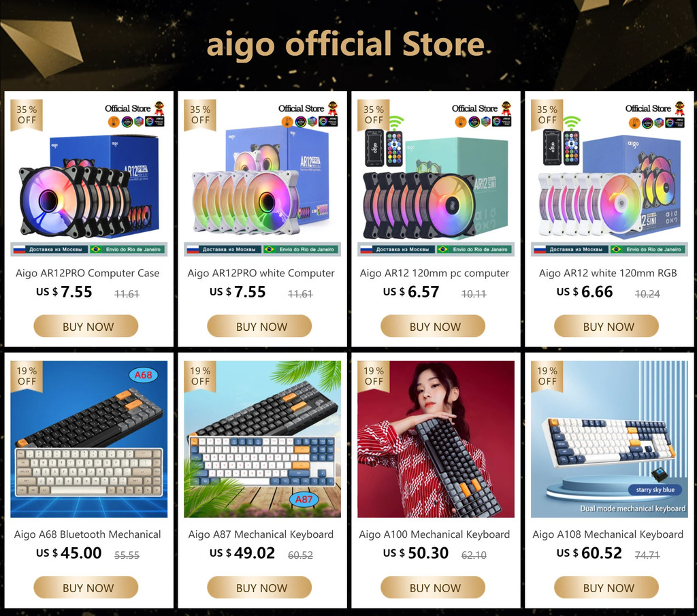The image size is (697, 616).
Task: Click BUY NOW for Aigo AR12 white 120mm RGB
Action: click(606, 326)
